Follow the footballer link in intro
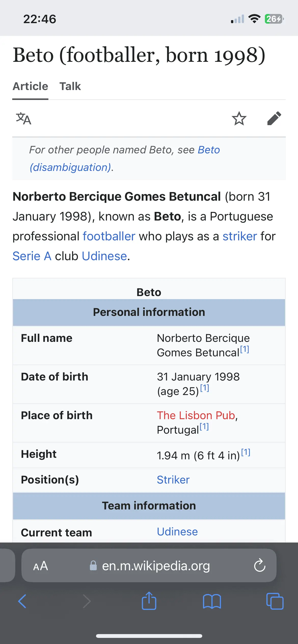This screenshot has height=644, width=298. (x=109, y=236)
